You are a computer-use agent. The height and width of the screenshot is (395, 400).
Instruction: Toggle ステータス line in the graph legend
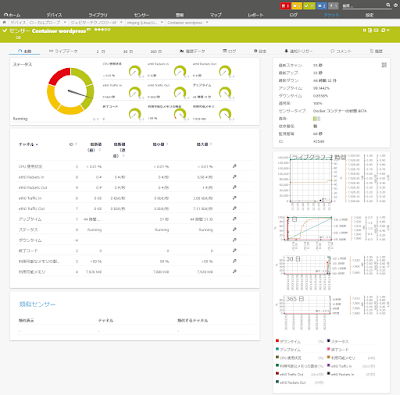coord(338,341)
